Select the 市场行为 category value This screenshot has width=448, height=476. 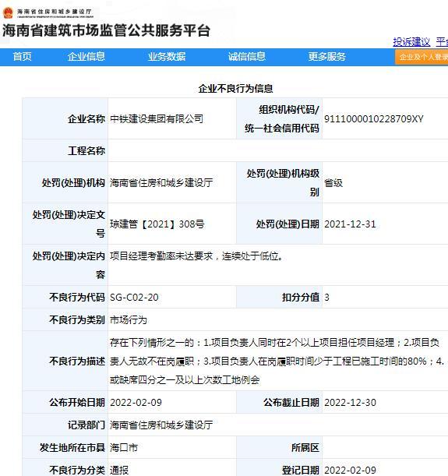(129, 320)
